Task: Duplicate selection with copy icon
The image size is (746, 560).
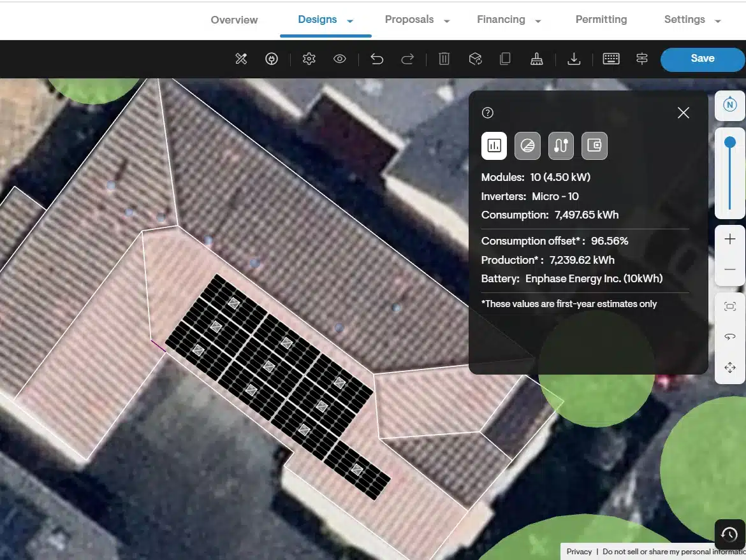Action: click(505, 59)
